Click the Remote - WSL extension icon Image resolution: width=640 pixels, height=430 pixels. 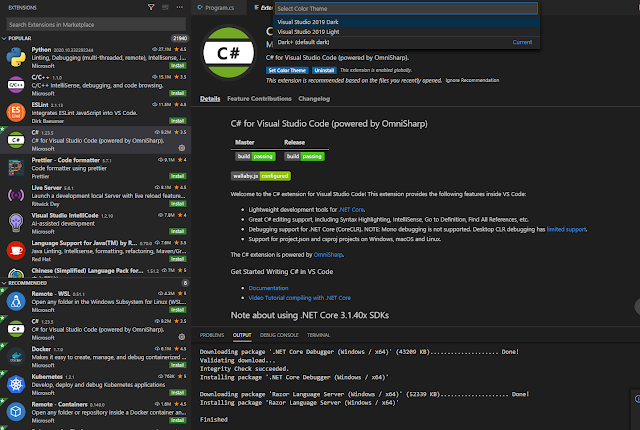(16, 301)
